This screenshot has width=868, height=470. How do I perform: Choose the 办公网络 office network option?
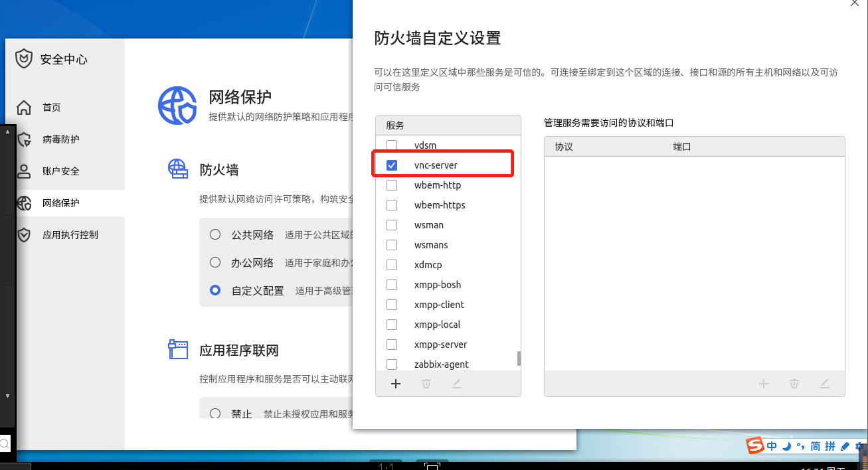tap(215, 262)
